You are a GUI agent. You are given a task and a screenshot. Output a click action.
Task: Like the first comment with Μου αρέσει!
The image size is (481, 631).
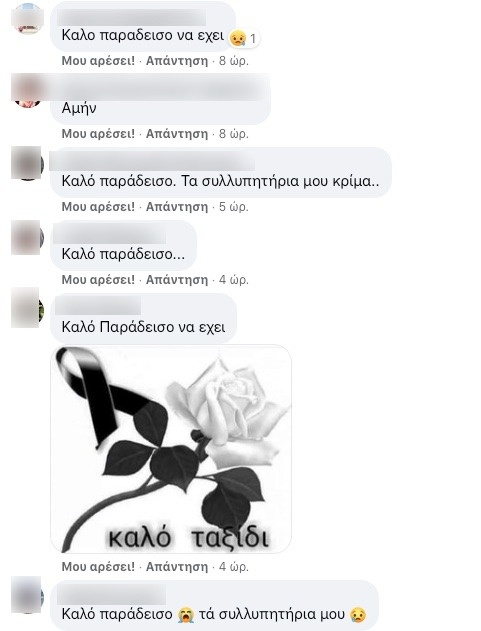pos(98,61)
